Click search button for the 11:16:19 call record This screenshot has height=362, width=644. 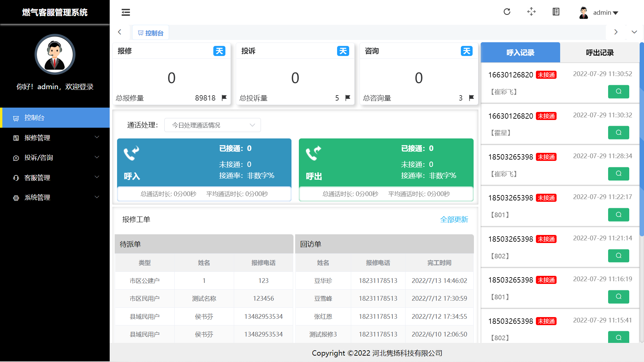(x=619, y=297)
